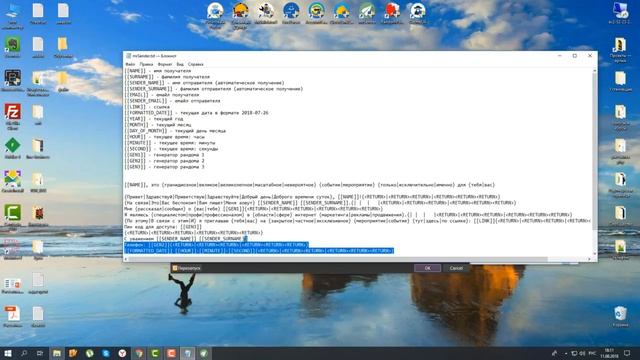
Task: Click the Notepad horizontal scrollbar thumb
Action: 338,259
